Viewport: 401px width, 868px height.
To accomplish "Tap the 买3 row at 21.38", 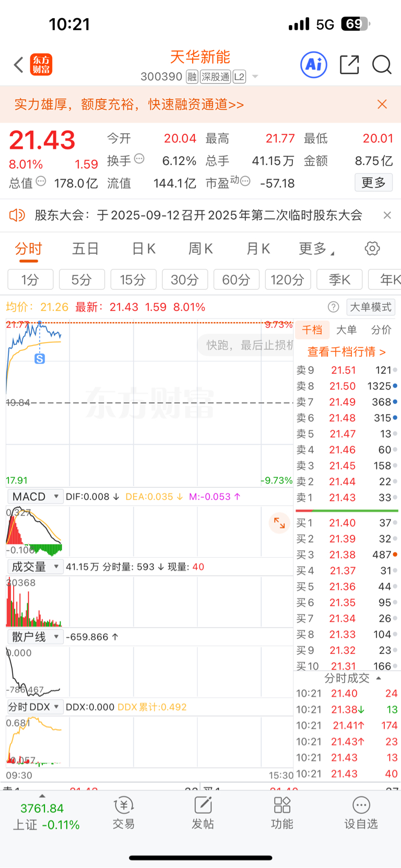I will point(347,555).
